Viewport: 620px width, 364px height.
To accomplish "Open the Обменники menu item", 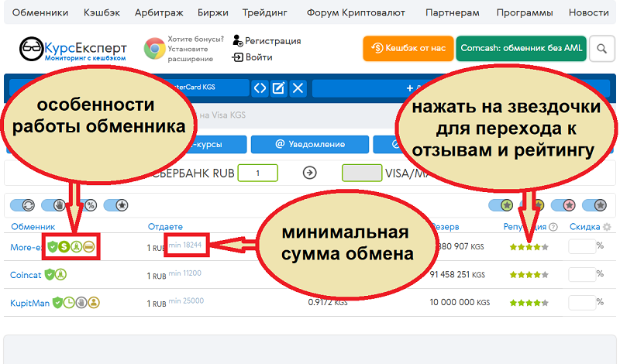I will (40, 12).
